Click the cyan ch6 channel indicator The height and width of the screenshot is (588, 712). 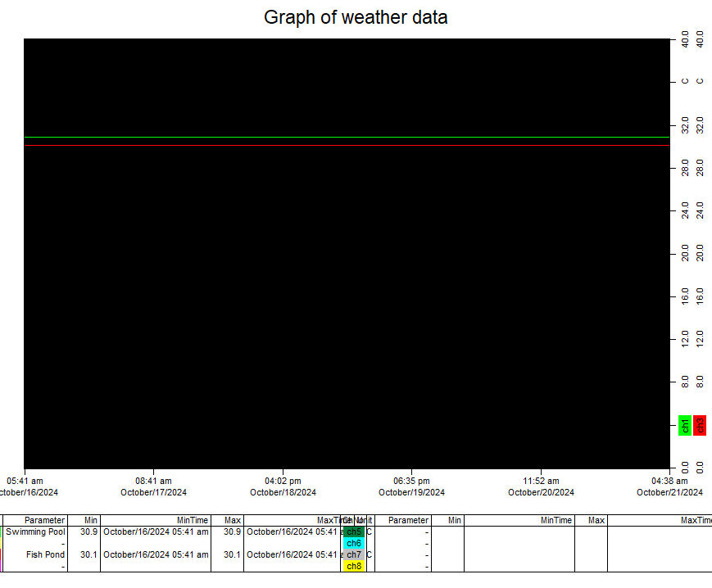[354, 543]
